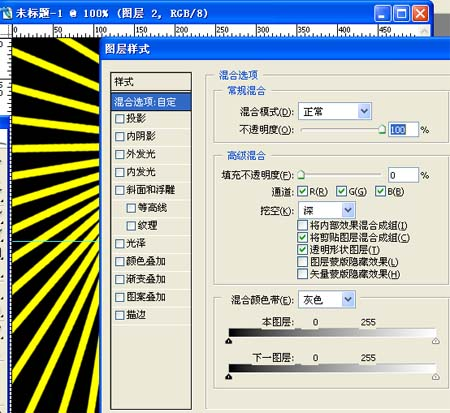Click the 填充不透明度 slider handle
The height and width of the screenshot is (413, 450).
click(301, 174)
